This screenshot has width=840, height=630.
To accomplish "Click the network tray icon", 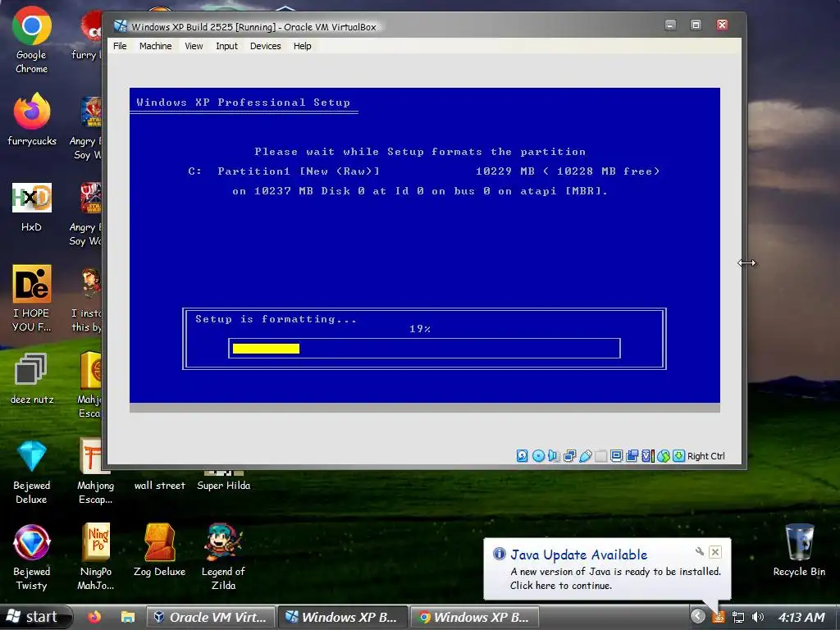I will click(x=738, y=617).
